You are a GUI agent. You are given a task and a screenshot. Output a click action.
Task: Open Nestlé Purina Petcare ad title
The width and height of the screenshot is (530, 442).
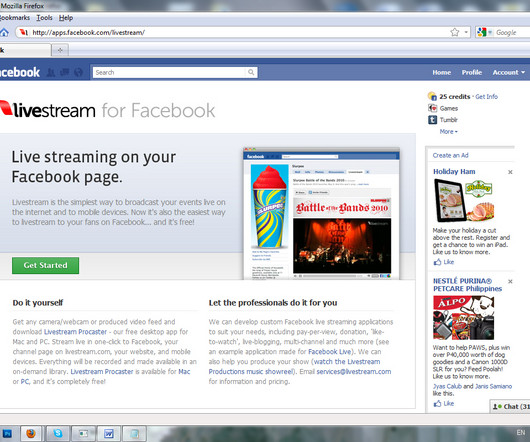coord(467,285)
